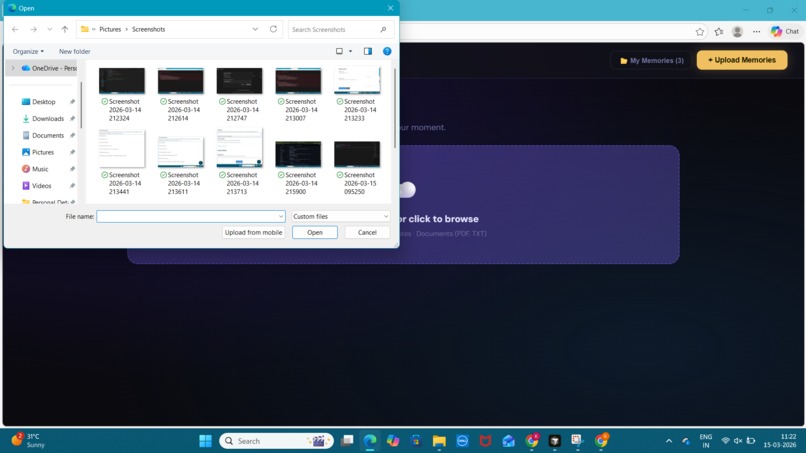Expand the address bar history dropdown
Image resolution: width=806 pixels, height=453 pixels.
tap(255, 29)
